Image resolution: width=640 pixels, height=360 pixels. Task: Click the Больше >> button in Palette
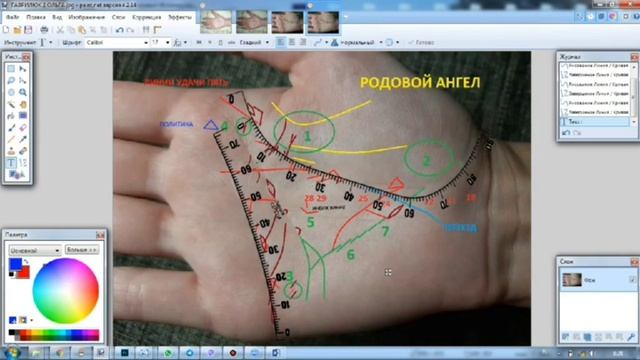[x=82, y=250]
